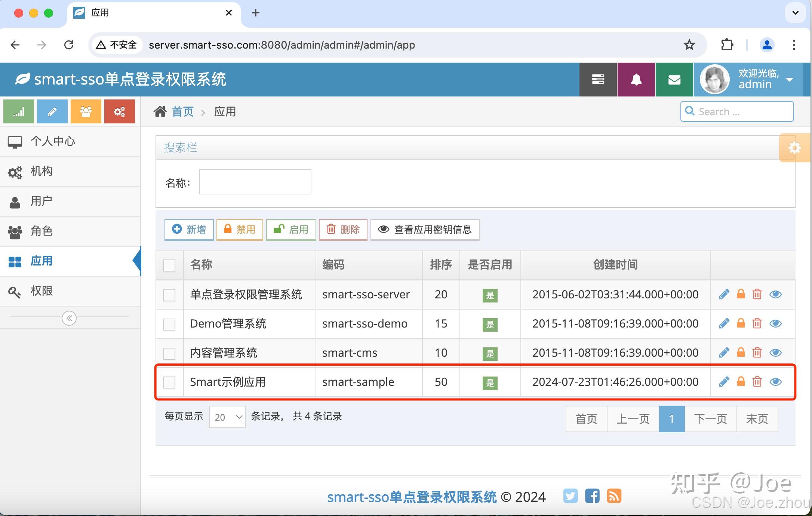Edit the Smart示例应用 row with pencil icon
This screenshot has height=516, width=812.
[x=724, y=382]
